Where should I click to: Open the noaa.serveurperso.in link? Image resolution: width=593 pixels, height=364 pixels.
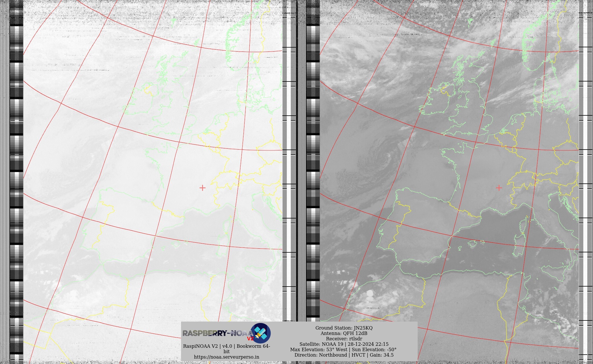pos(226,357)
